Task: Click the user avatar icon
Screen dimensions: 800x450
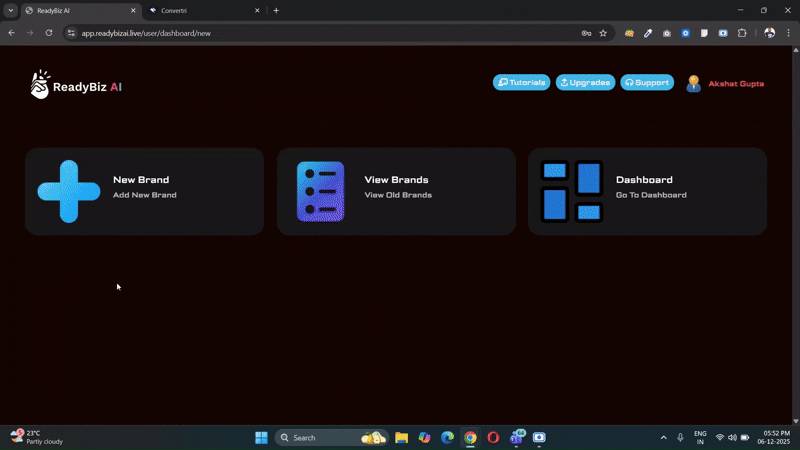Action: coord(693,84)
